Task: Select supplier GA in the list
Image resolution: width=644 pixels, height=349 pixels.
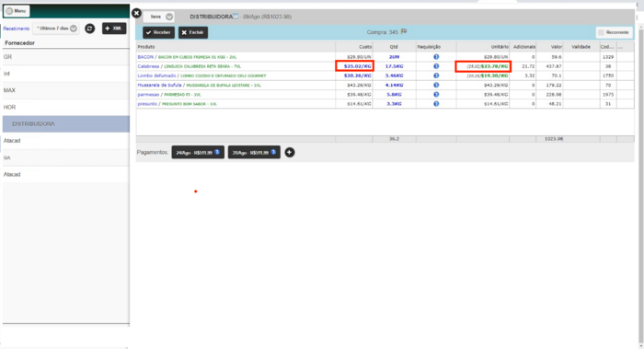Action: point(65,157)
